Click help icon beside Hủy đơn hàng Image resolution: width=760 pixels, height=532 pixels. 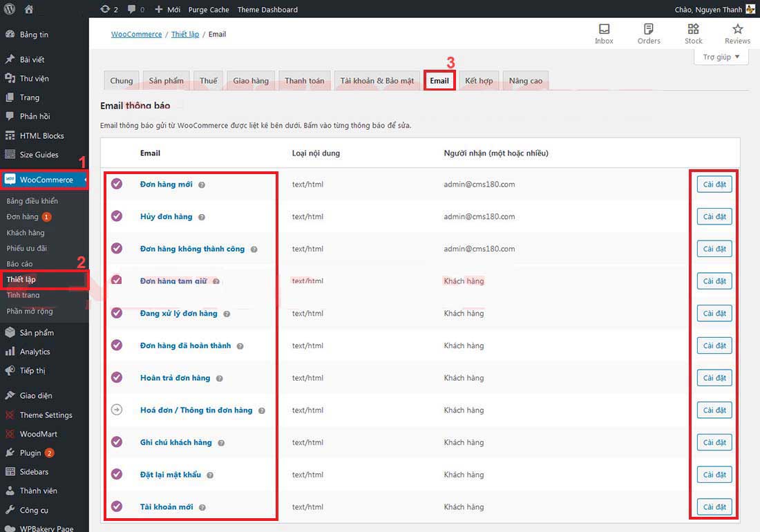202,217
